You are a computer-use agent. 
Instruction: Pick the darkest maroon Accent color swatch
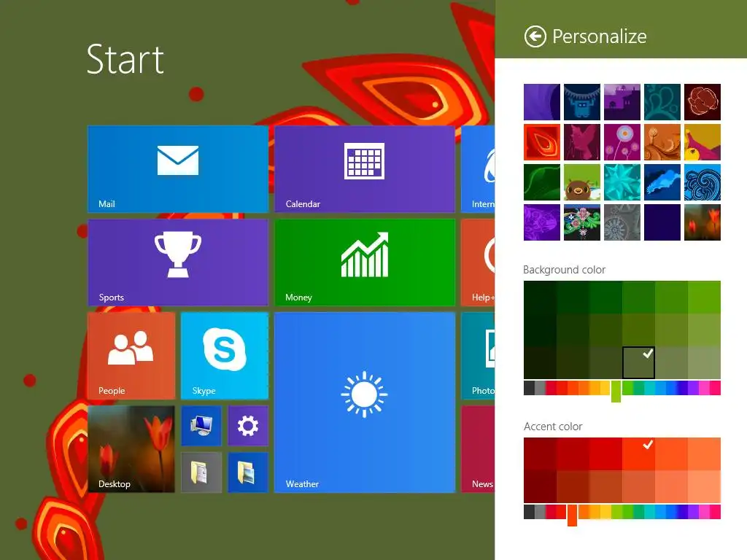(540, 486)
